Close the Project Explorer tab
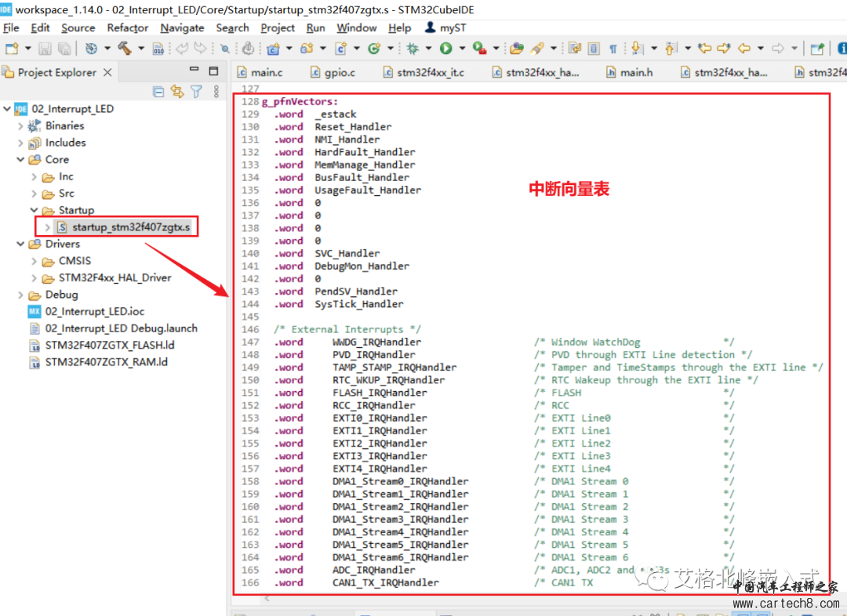The height and width of the screenshot is (616, 847). 107,72
